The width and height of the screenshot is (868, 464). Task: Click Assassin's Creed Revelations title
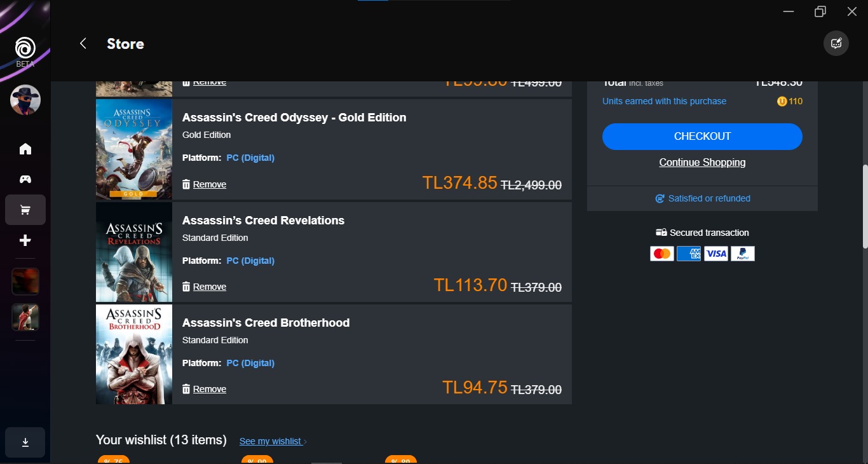coord(263,221)
